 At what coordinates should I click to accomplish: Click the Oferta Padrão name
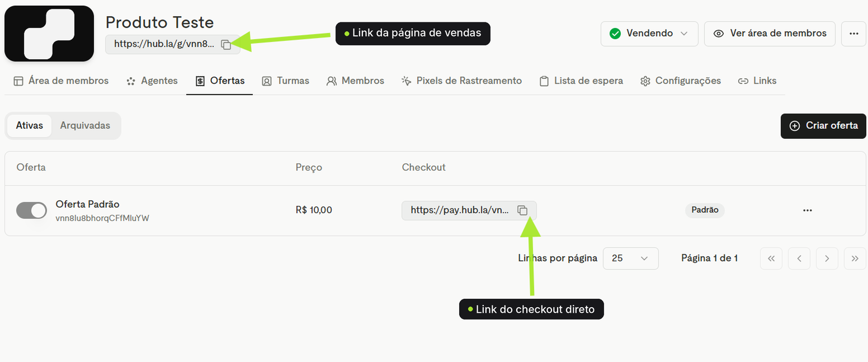point(87,204)
